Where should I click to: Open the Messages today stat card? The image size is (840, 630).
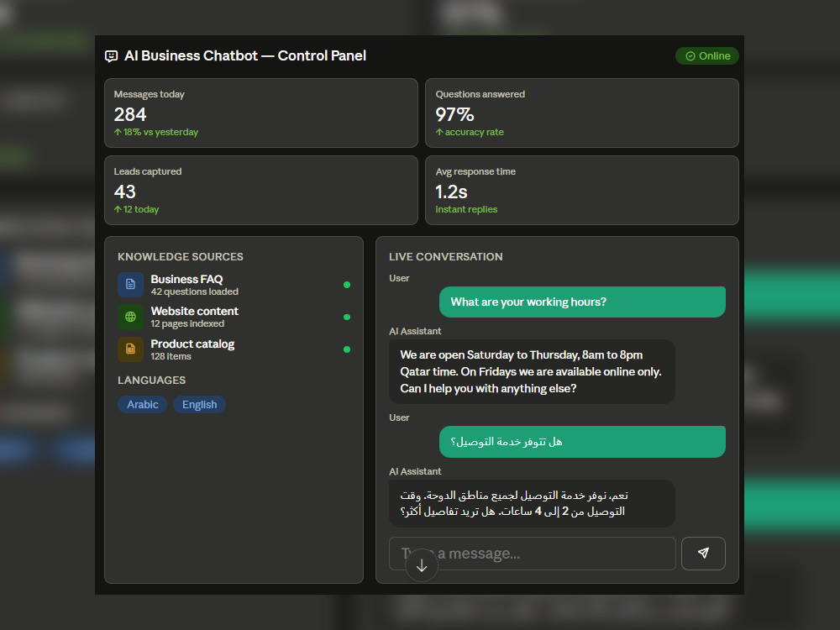(x=261, y=113)
